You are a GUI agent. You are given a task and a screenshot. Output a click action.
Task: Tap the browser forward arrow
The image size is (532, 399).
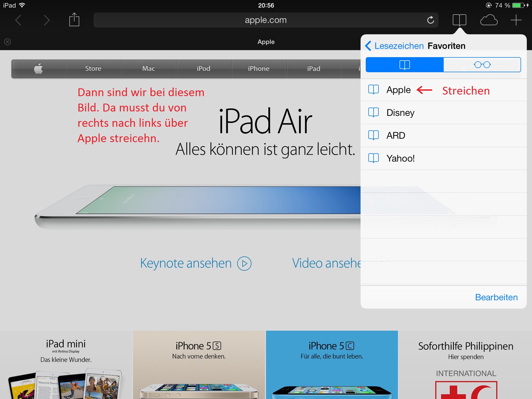(x=46, y=20)
